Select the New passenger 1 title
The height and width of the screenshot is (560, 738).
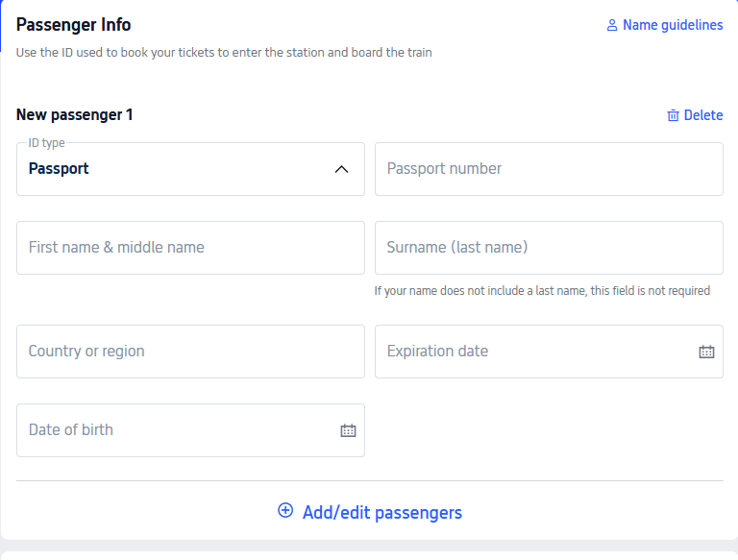(75, 115)
